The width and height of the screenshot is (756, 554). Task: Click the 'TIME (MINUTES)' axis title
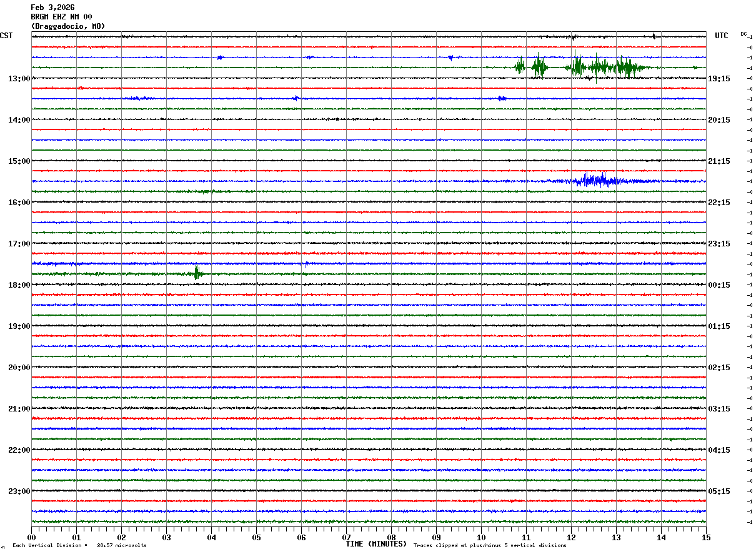pos(376,544)
